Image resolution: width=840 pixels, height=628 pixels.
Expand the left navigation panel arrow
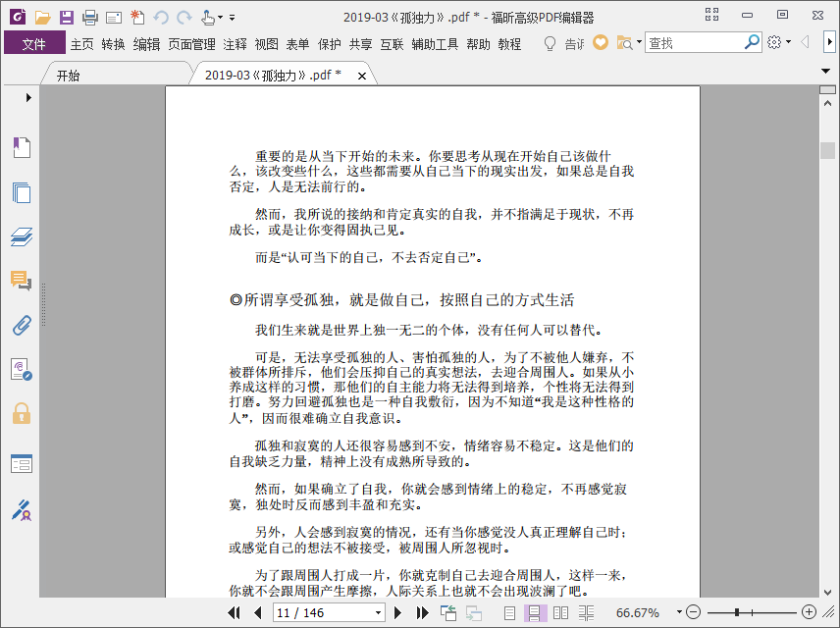coord(28,97)
